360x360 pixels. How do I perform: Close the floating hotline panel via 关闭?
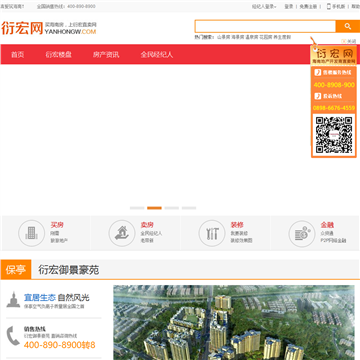pos(349,41)
